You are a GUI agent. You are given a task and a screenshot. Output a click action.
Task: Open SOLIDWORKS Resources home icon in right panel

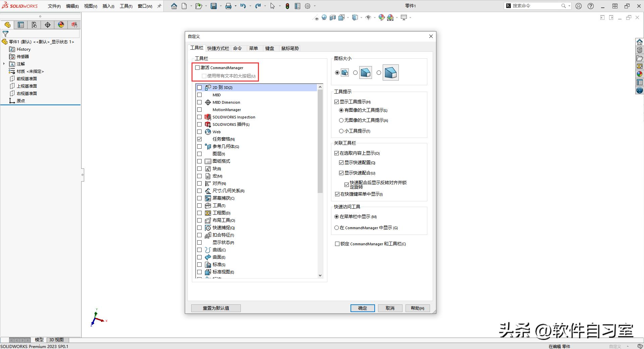640,42
